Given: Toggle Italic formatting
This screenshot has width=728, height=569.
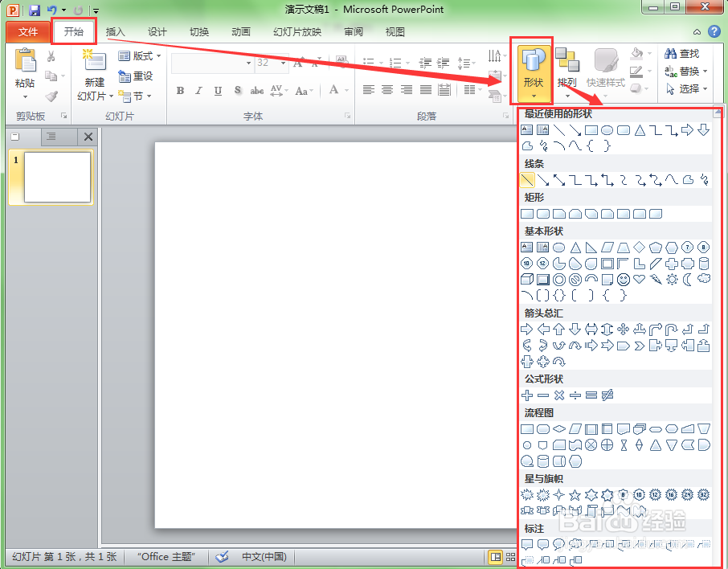Looking at the screenshot, I should (x=198, y=91).
